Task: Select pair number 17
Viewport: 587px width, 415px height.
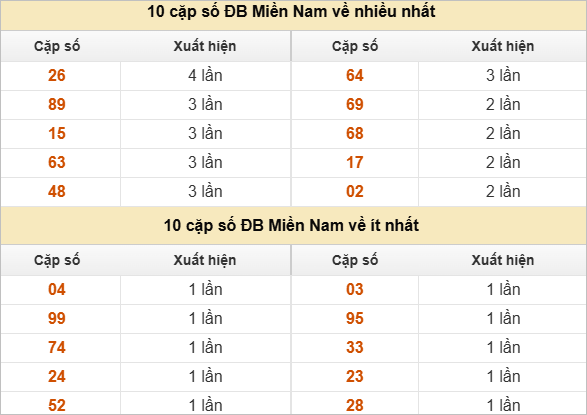Action: click(355, 162)
